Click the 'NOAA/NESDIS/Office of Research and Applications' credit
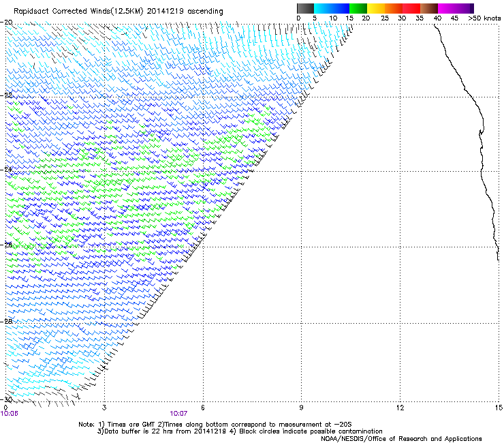The height and width of the screenshot is (443, 504). point(401,439)
